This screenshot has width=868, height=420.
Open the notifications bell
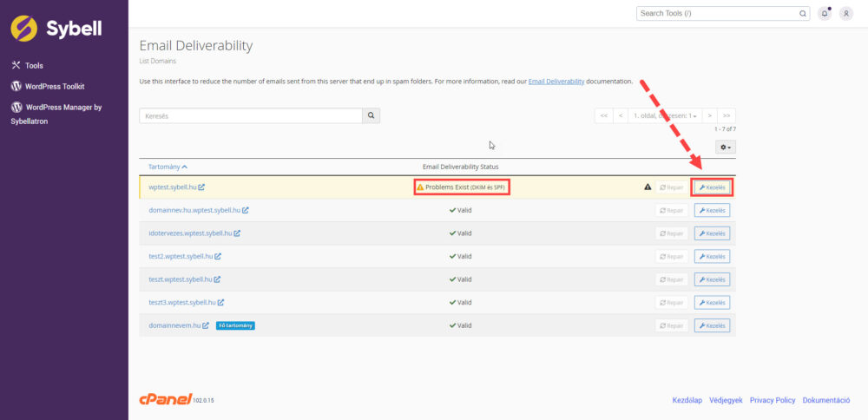pyautogui.click(x=825, y=13)
